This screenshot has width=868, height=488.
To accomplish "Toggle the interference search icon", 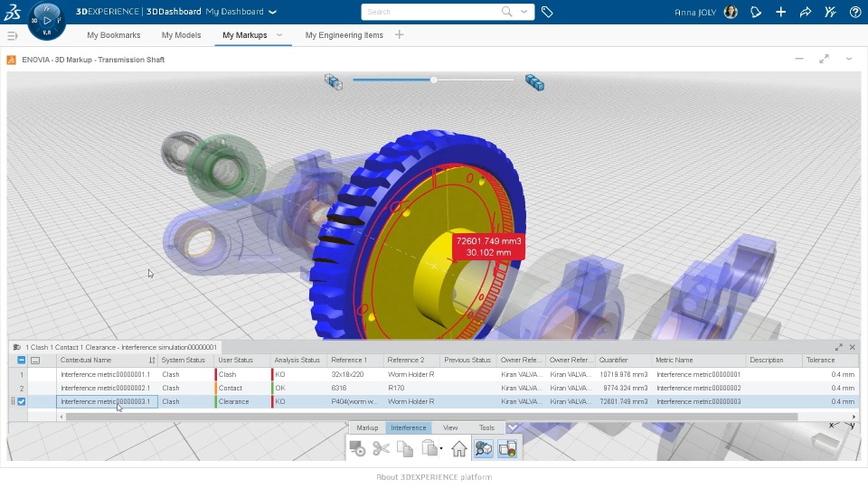I will click(483, 449).
